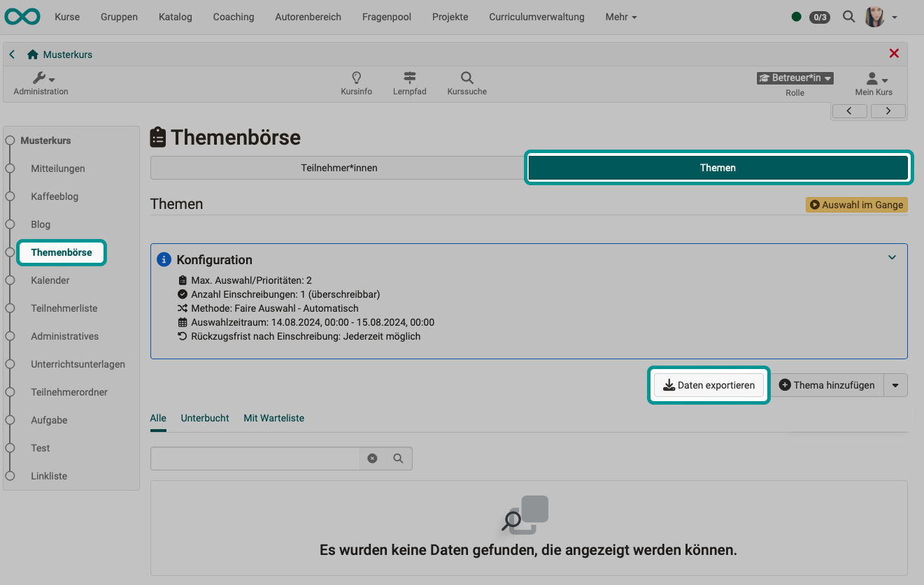Start the Kurssuche course search
The width and height of the screenshot is (924, 585).
(x=466, y=82)
